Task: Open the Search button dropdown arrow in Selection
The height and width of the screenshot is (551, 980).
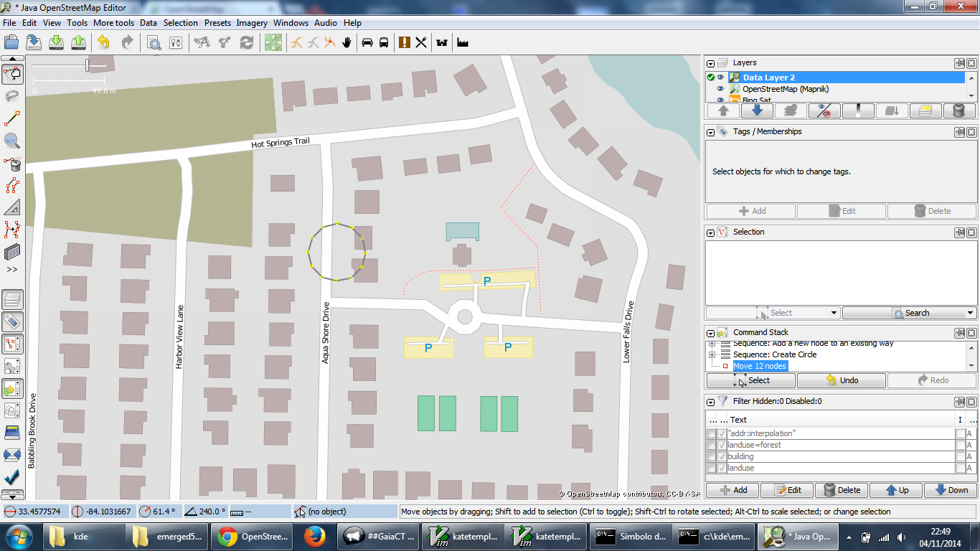Action: (971, 313)
